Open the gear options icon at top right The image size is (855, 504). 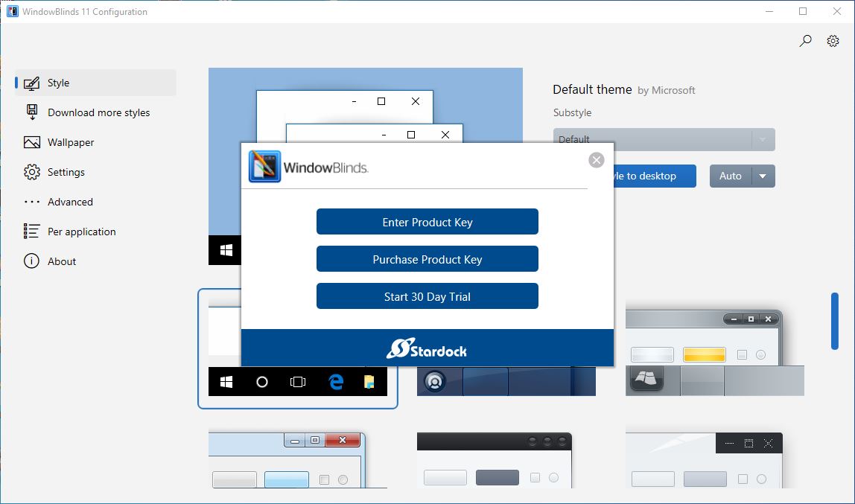coord(833,41)
